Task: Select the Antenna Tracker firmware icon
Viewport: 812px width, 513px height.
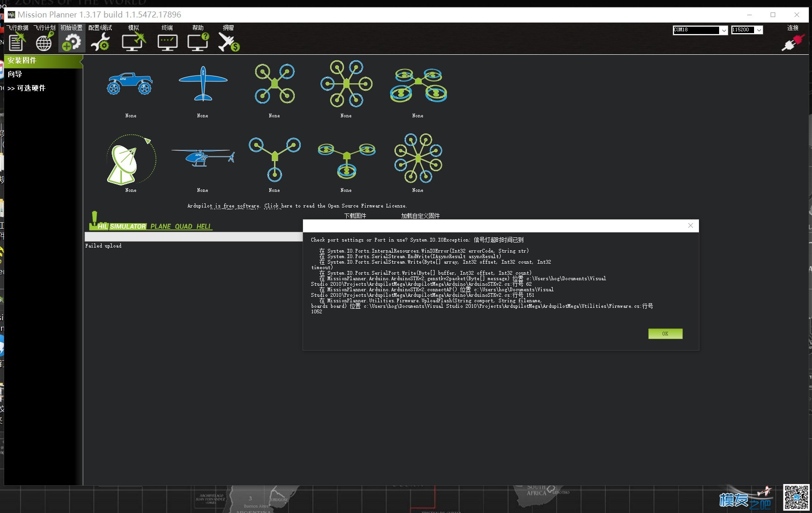Action: (132, 160)
